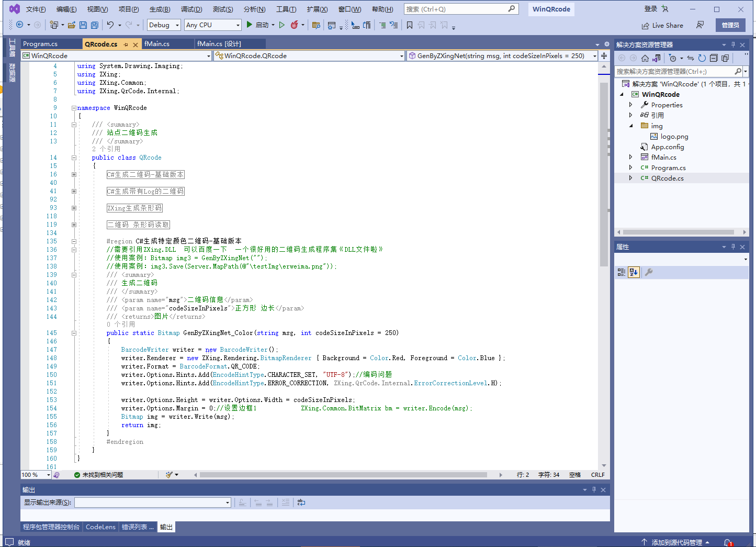
Task: Expand collapsed region C#生成二维码-基础版本
Action: pyautogui.click(x=74, y=175)
